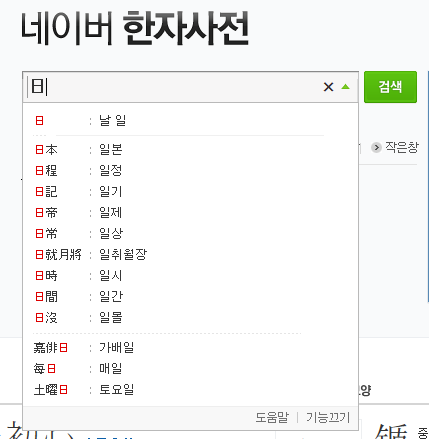Image resolution: width=429 pixels, height=439 pixels.
Task: Clear the search box with the X icon
Action: click(328, 87)
